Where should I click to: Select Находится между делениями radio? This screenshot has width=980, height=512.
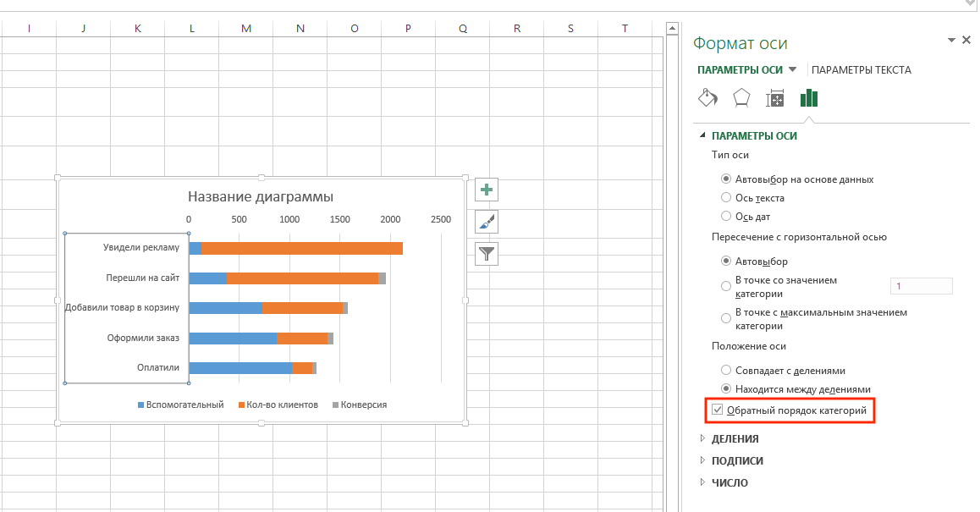tap(725, 388)
